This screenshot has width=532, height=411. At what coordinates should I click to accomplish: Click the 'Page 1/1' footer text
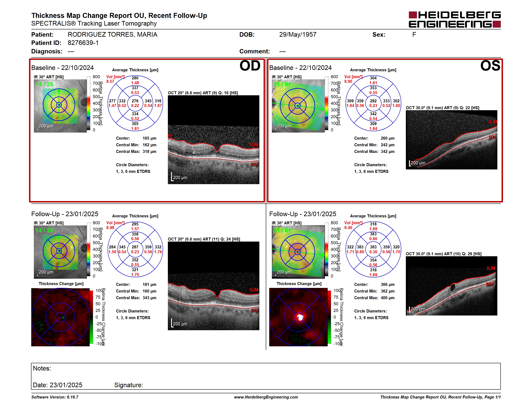click(492, 397)
